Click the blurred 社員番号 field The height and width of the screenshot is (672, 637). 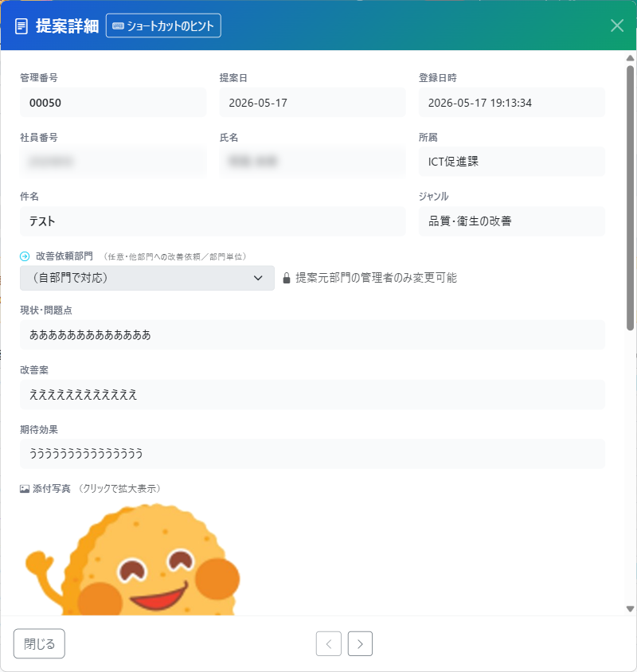click(x=113, y=162)
